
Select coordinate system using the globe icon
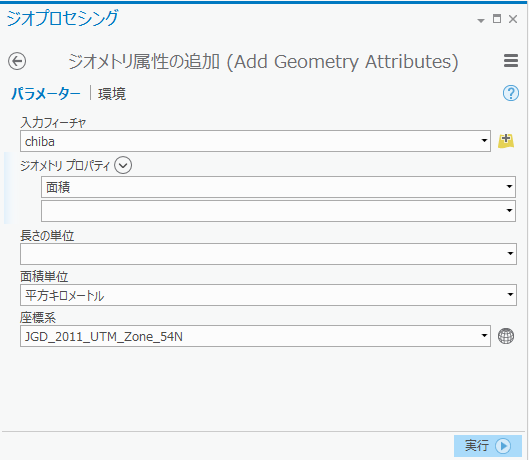(x=506, y=336)
